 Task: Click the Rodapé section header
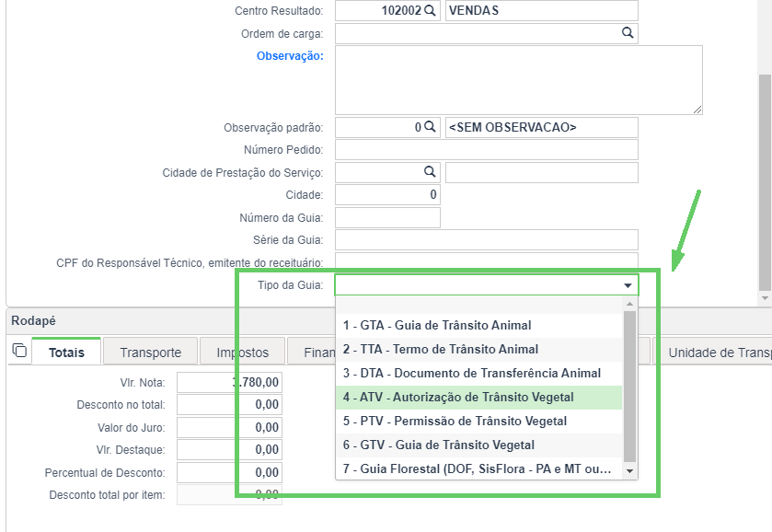click(33, 320)
